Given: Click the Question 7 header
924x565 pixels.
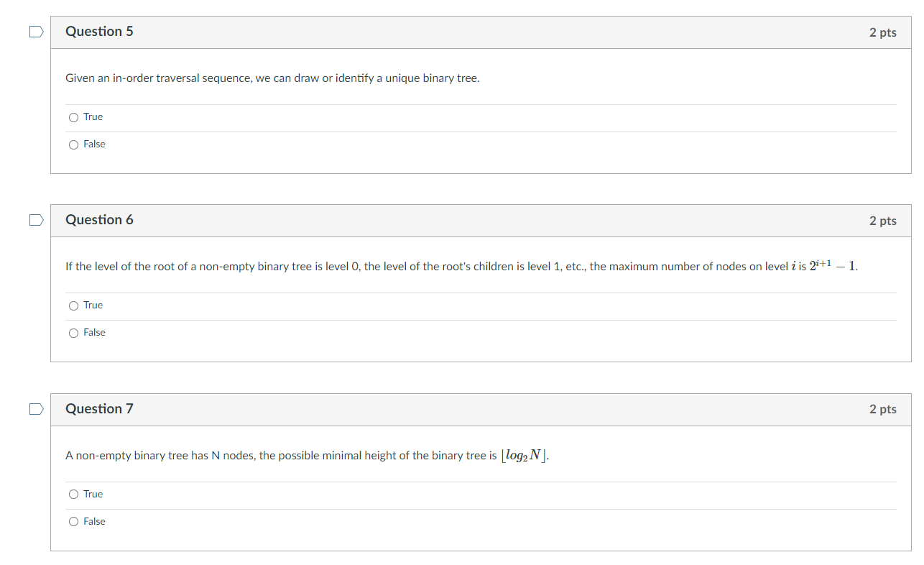Looking at the screenshot, I should click(99, 408).
